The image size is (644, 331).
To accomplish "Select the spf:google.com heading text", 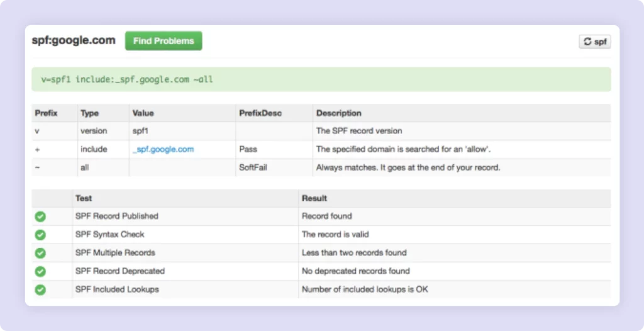I will [x=74, y=40].
